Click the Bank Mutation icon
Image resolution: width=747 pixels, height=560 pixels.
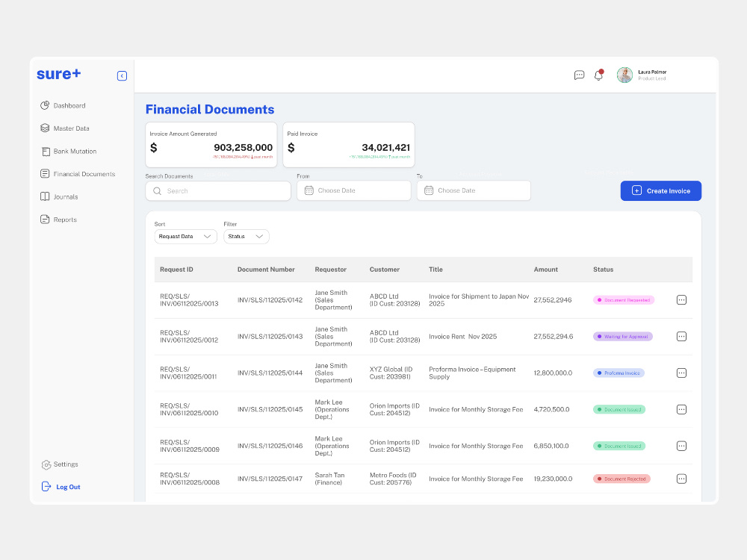point(46,152)
